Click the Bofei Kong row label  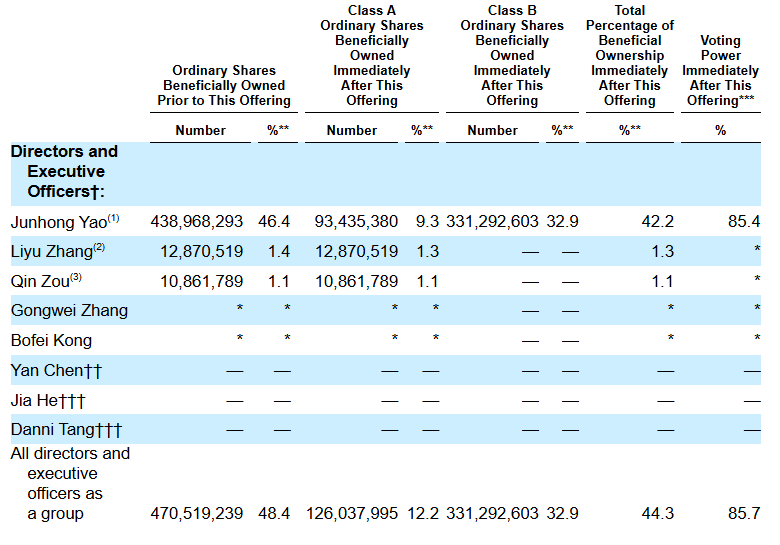point(51,341)
